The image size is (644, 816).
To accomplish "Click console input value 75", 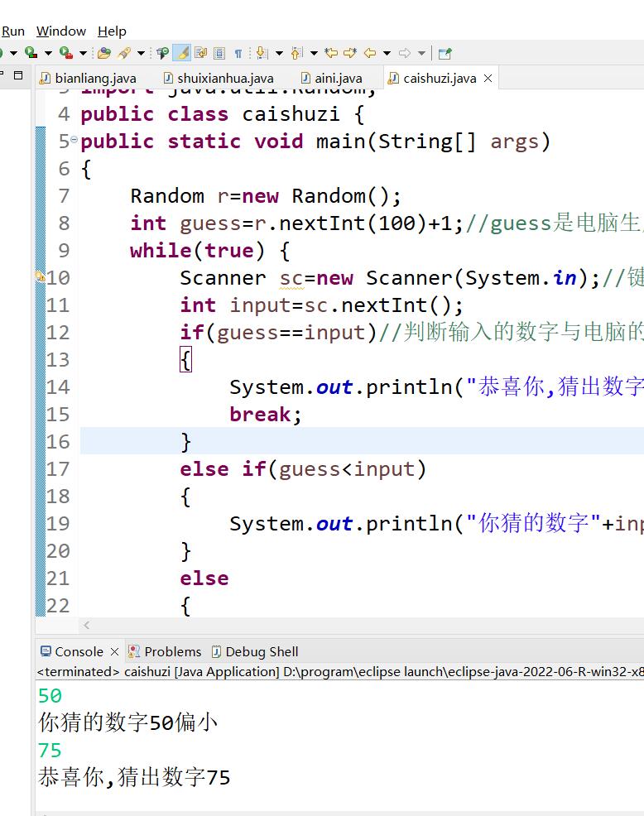I will 50,750.
